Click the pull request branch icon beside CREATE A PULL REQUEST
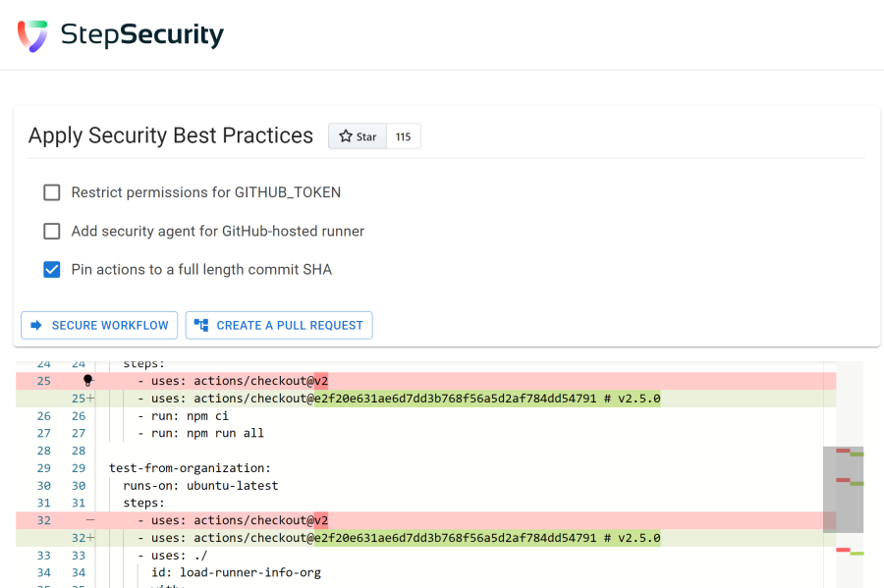This screenshot has height=588, width=884. [203, 324]
